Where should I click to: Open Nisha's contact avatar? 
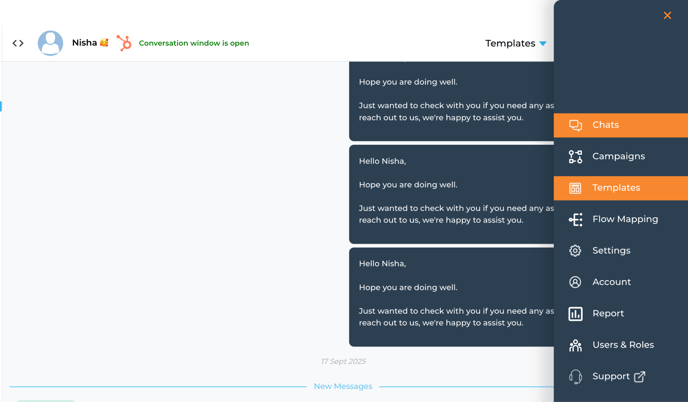(50, 43)
